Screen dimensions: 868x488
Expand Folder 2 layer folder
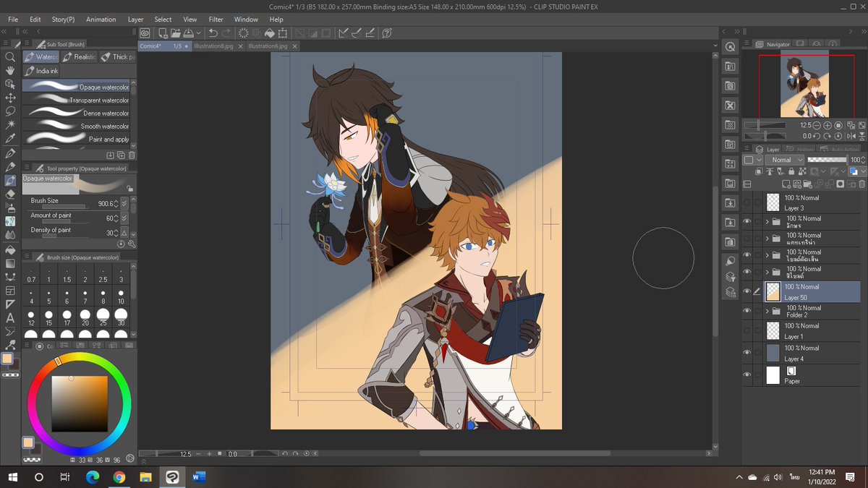click(767, 311)
